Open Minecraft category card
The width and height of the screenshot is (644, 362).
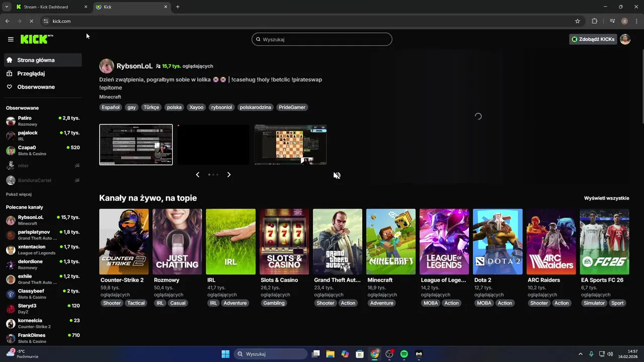coord(391,241)
